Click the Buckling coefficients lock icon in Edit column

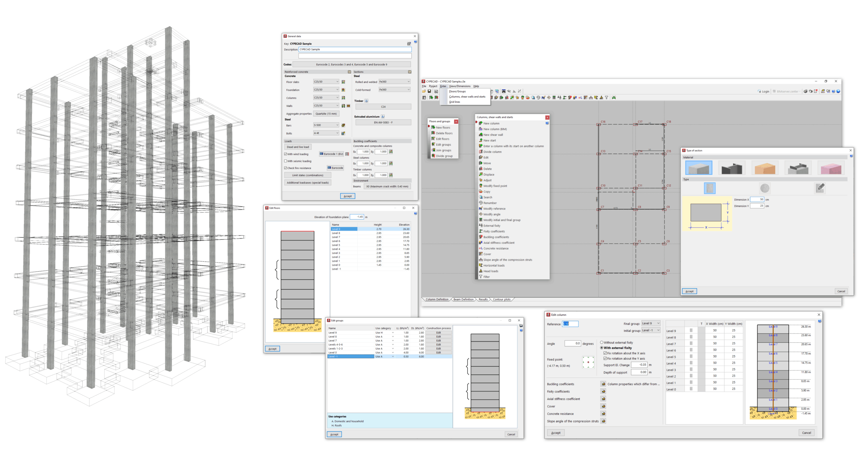coord(603,384)
